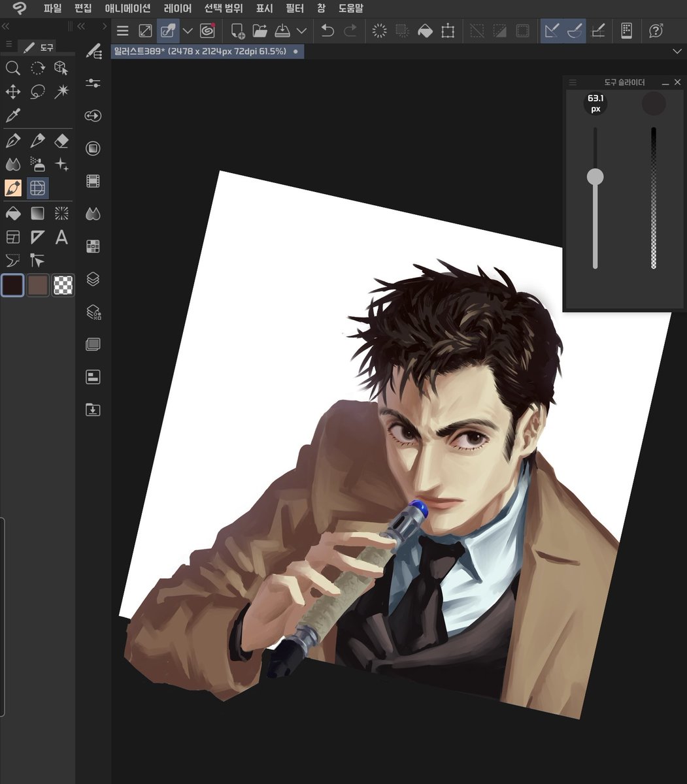Select the Liquify mesh tool
687x784 pixels.
(x=38, y=188)
